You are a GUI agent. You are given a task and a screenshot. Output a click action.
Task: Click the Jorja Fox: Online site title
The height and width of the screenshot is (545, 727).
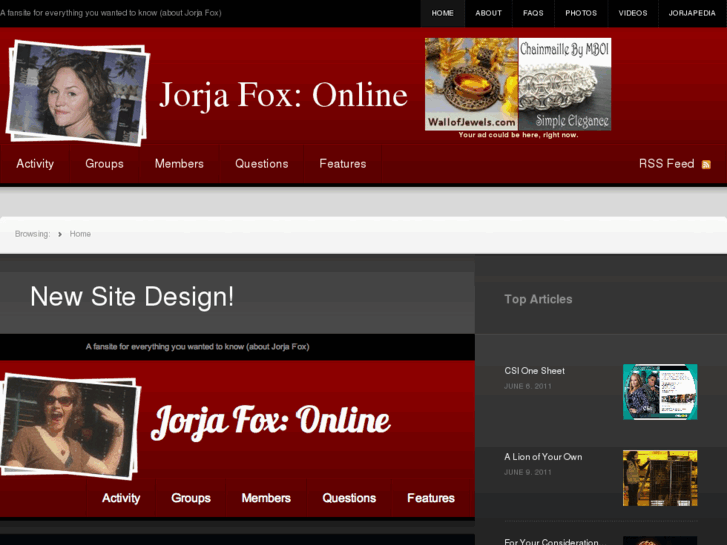pos(283,95)
